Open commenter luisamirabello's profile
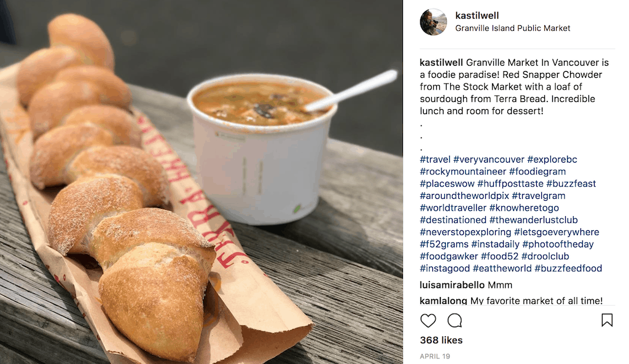Viewport: 629px width, 364px height. coord(452,285)
